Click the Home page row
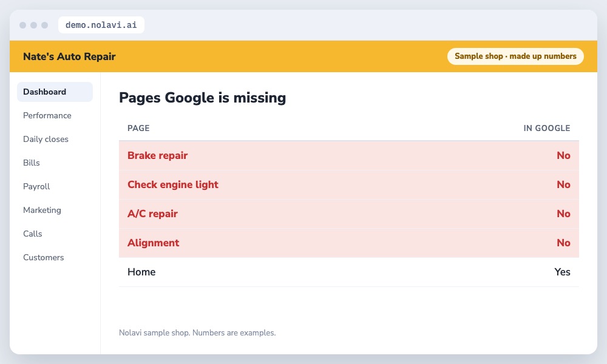This screenshot has height=364, width=607. tap(349, 272)
